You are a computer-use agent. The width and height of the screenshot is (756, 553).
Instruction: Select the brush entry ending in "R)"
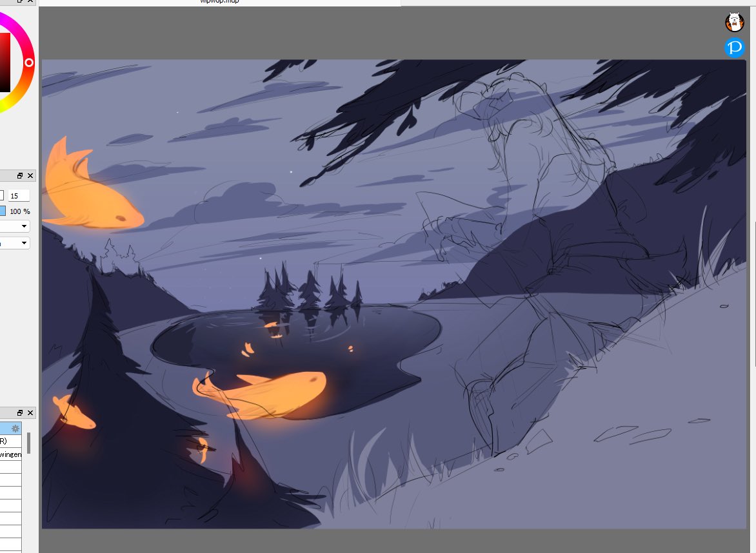pos(10,441)
